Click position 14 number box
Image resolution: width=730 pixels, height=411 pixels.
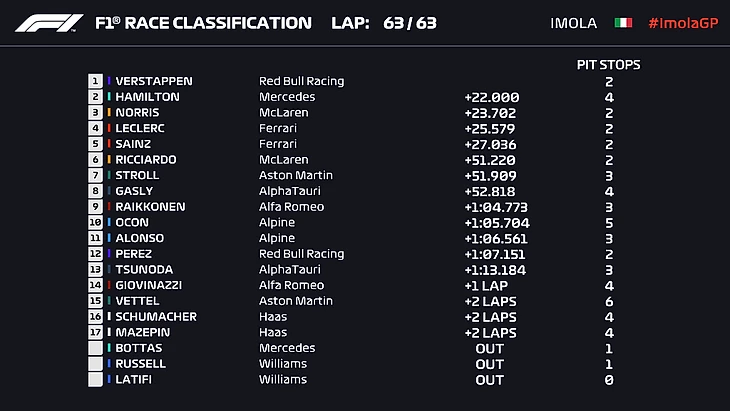coord(96,285)
